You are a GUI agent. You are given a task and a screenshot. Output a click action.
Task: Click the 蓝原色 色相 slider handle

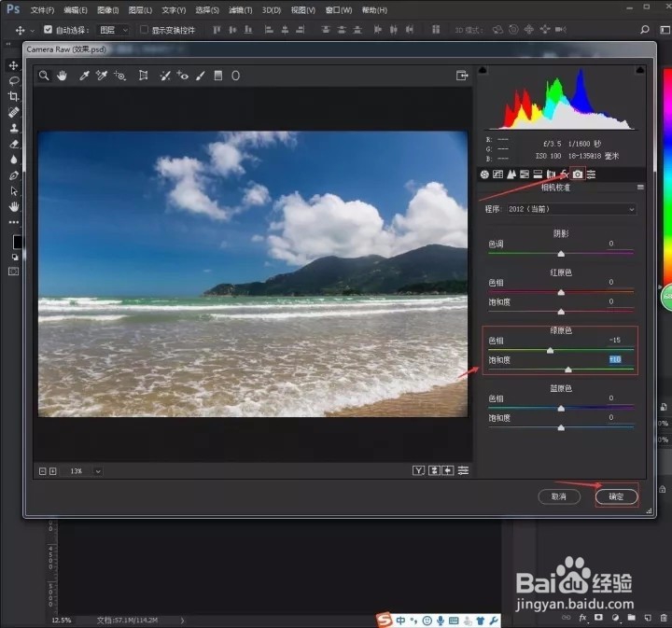pyautogui.click(x=561, y=409)
